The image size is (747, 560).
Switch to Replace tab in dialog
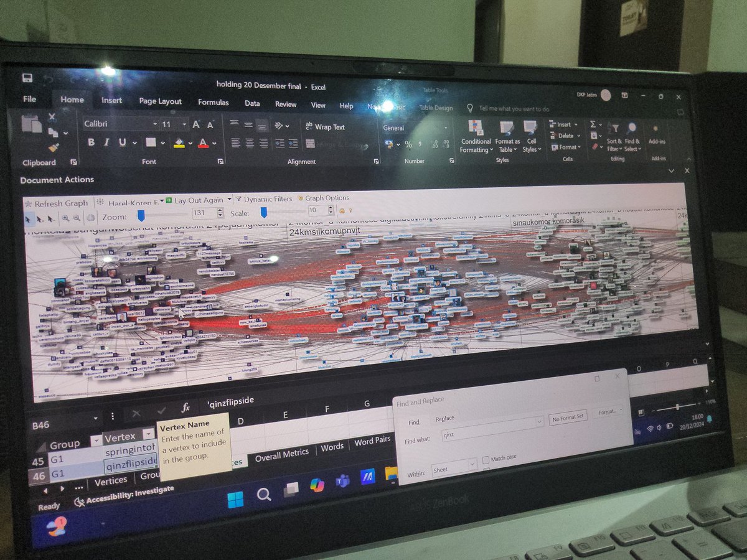click(x=445, y=419)
